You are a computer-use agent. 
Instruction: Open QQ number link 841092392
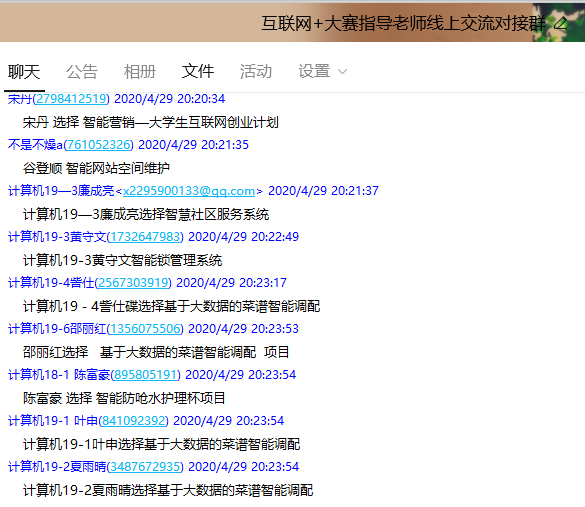(x=134, y=421)
